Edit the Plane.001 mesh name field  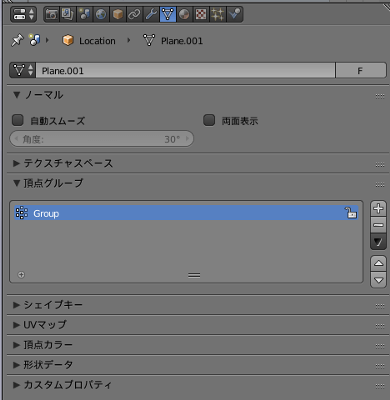(185, 70)
